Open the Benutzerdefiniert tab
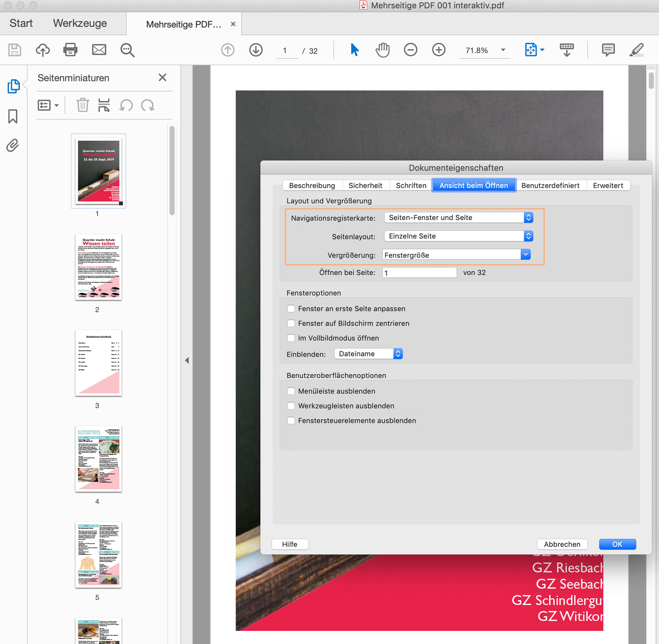 coord(551,186)
